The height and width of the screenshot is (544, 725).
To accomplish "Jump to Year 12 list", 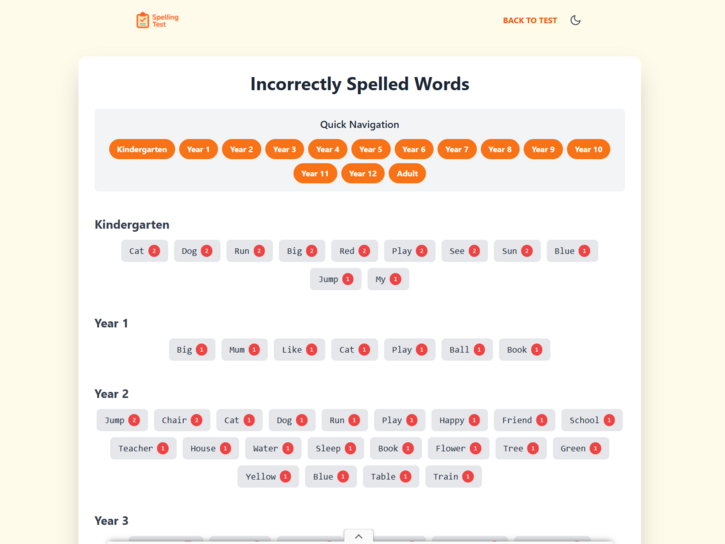I will [362, 173].
